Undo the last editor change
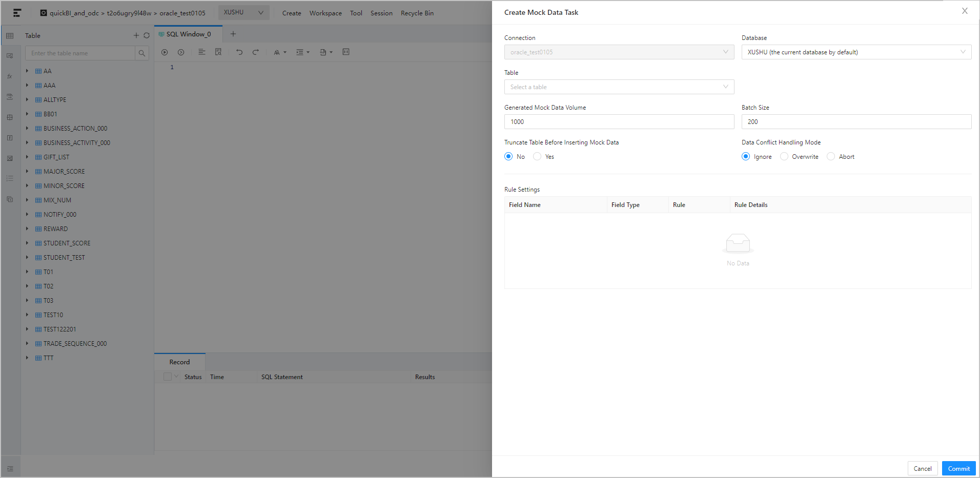 (239, 52)
